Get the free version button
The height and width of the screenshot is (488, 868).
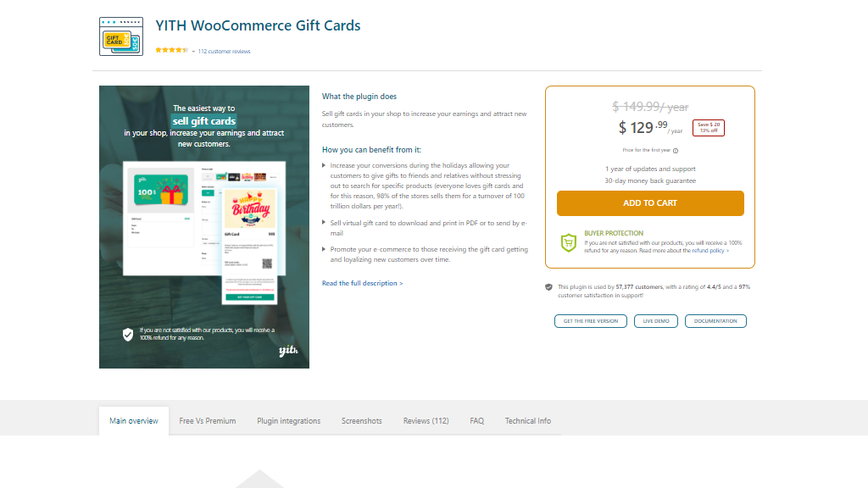pyautogui.click(x=591, y=321)
